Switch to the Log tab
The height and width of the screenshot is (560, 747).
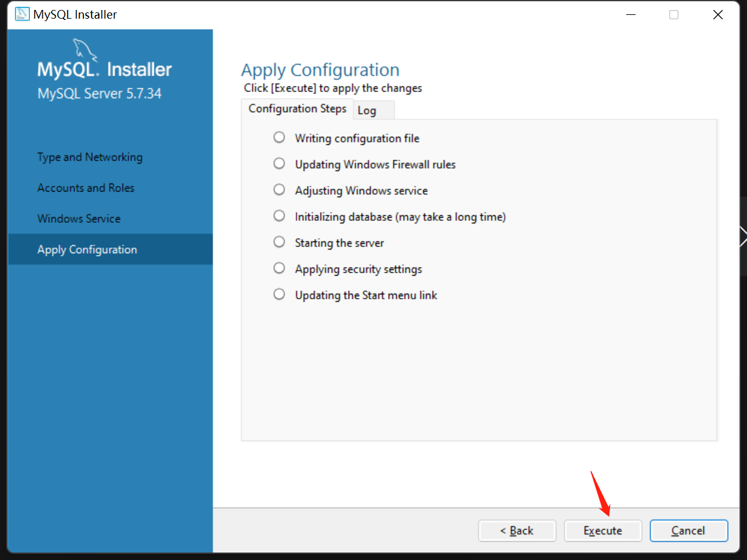pos(374,110)
